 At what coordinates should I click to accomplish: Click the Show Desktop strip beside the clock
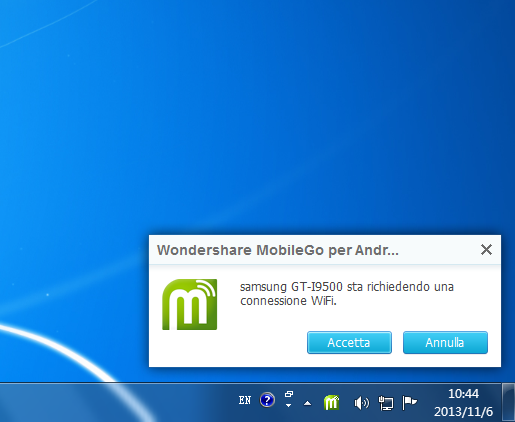coord(508,402)
